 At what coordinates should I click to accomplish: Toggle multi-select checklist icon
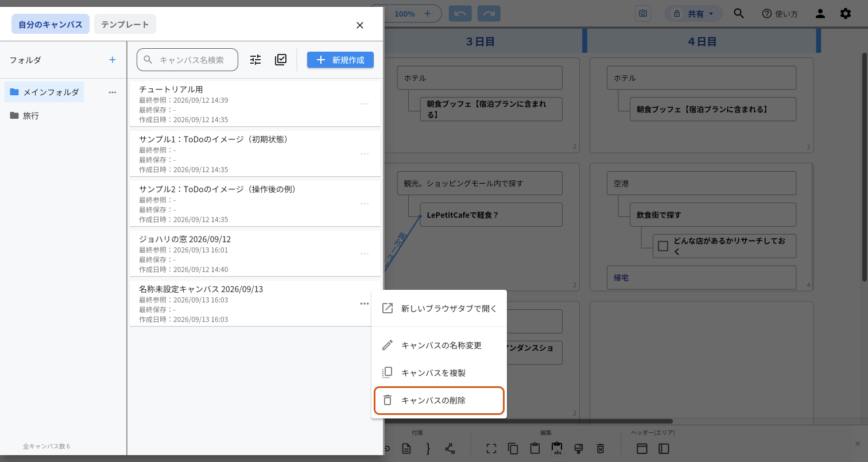281,60
